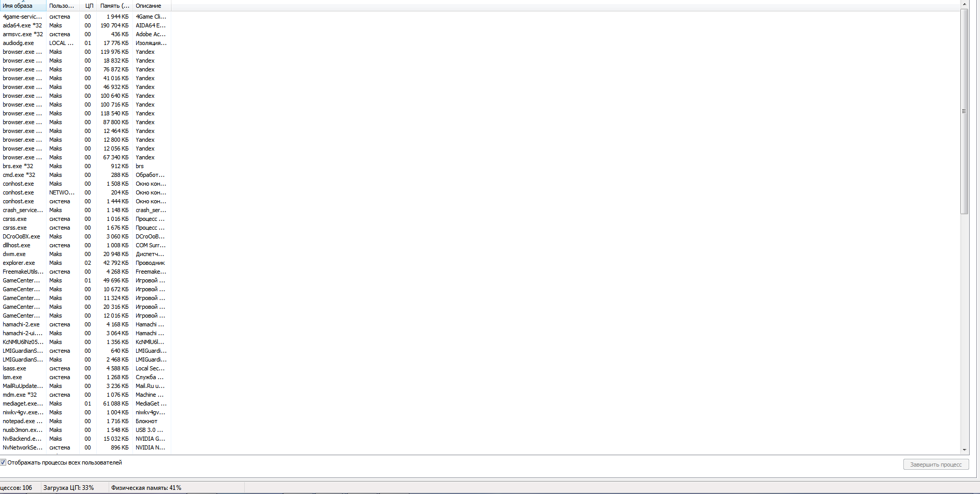Select the cmd.exe *32 process row
The image size is (980, 494).
(85, 175)
